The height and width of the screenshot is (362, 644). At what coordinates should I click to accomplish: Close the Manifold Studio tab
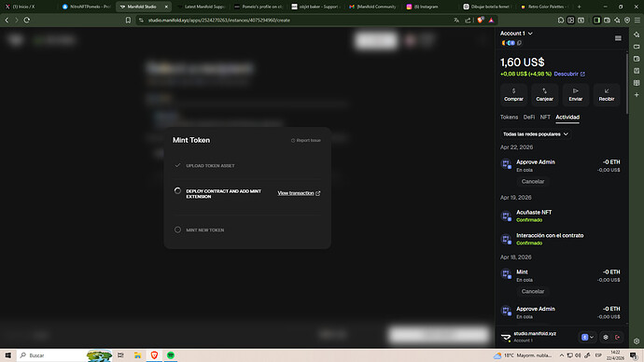[166, 7]
